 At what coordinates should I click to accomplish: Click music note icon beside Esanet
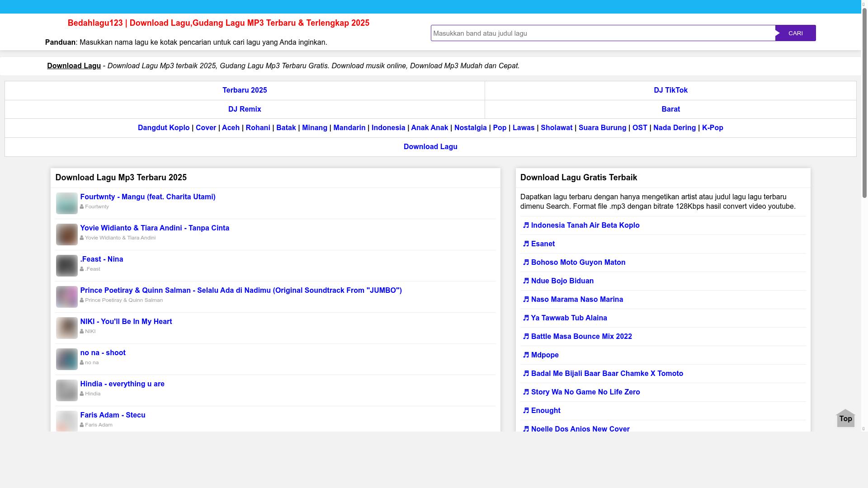[526, 244]
